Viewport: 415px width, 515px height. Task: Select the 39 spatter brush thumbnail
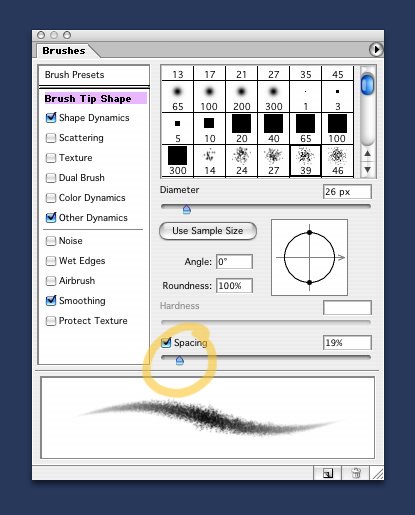tap(305, 161)
